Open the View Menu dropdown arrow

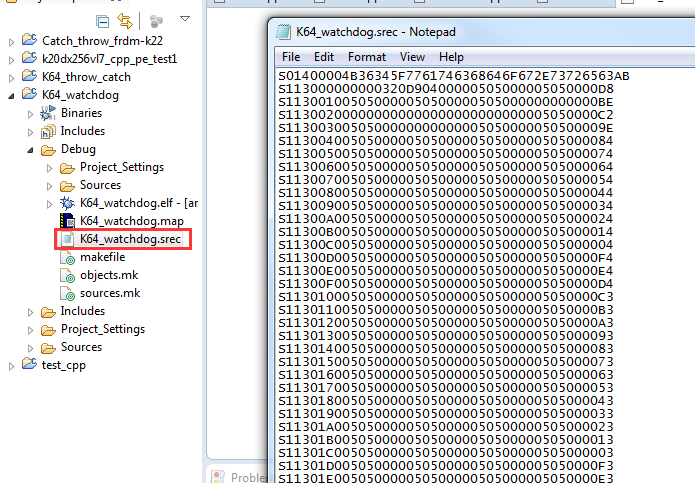tap(185, 19)
